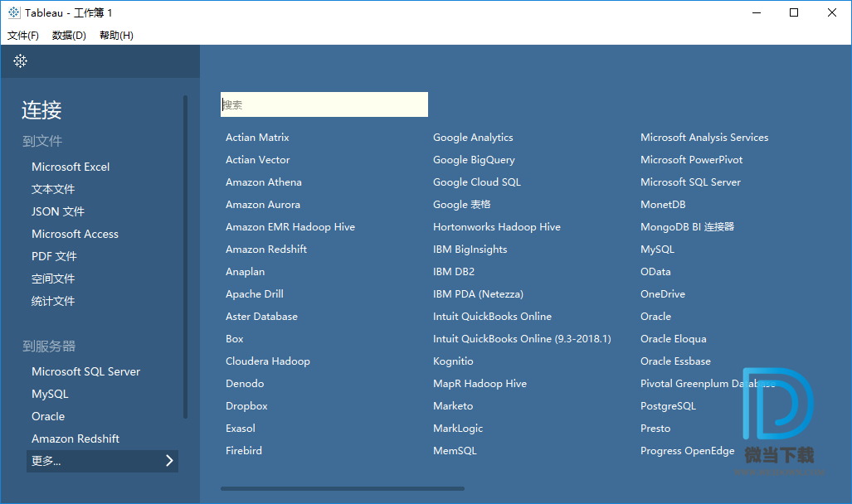Select MapR Hadoop Hive connector
The image size is (852, 504).
coord(480,384)
